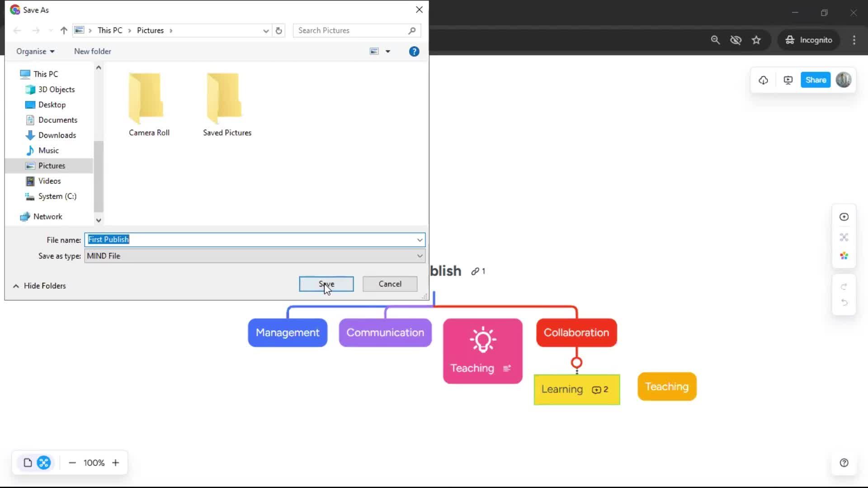Open the Save as type dropdown
Viewport: 868px width, 488px height.
[255, 256]
